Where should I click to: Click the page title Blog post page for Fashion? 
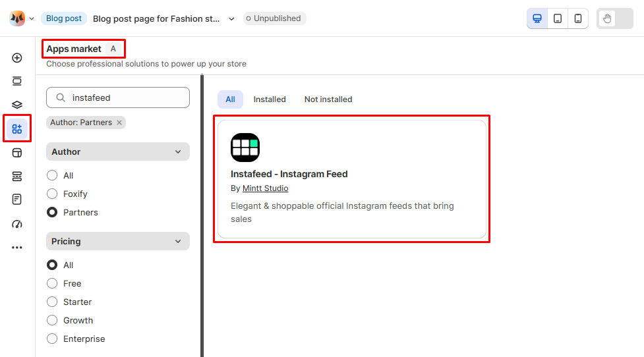tap(156, 19)
